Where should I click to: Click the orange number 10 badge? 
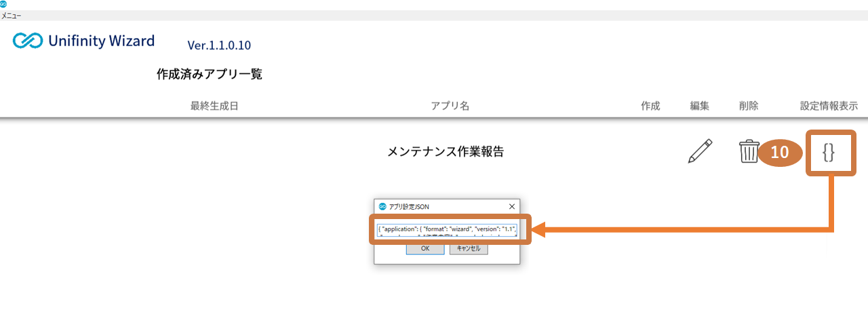click(780, 153)
